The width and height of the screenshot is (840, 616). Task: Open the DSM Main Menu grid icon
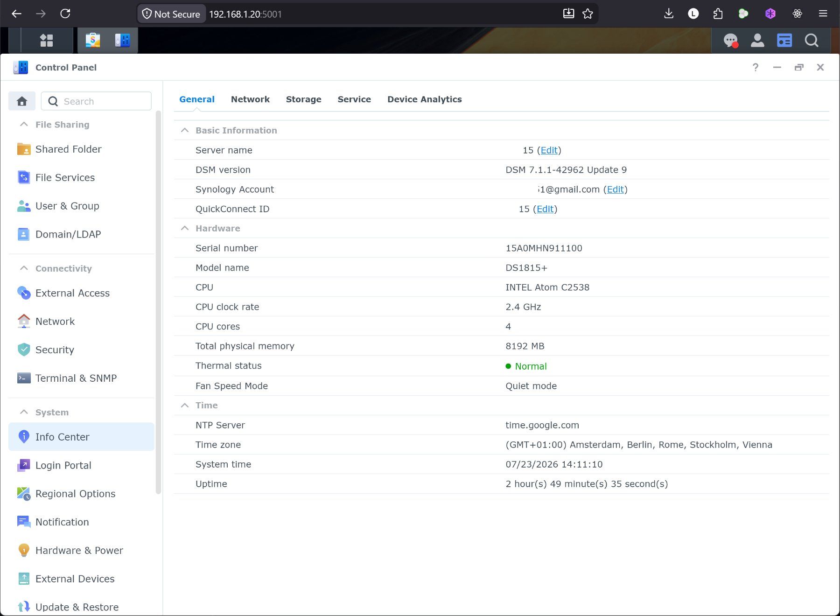click(47, 41)
